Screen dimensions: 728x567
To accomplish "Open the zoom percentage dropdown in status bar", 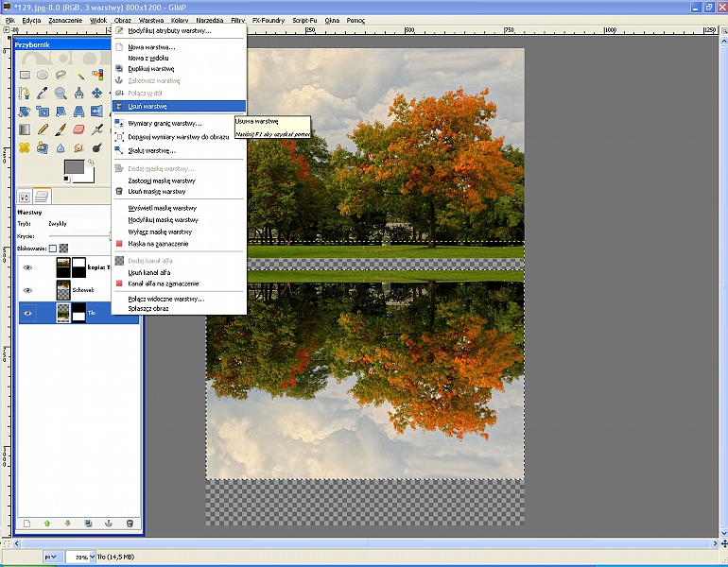I will [x=92, y=558].
